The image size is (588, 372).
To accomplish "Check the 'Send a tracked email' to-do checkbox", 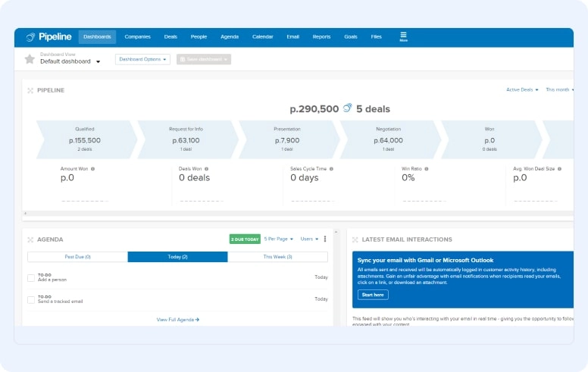I will pos(31,299).
